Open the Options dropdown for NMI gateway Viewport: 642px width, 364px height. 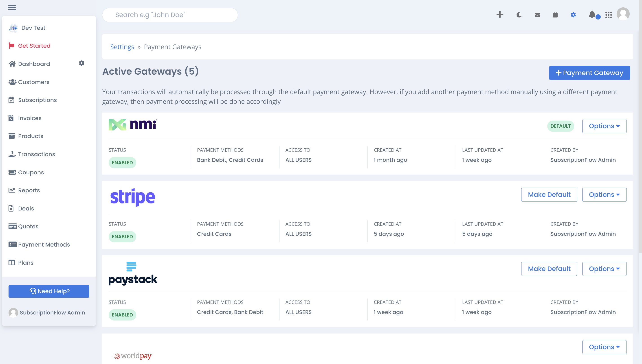(604, 126)
